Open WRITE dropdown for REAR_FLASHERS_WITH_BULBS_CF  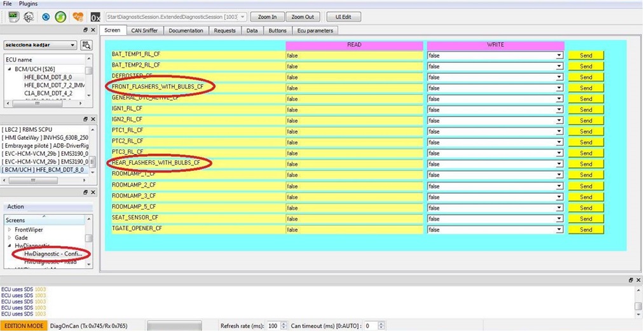559,164
